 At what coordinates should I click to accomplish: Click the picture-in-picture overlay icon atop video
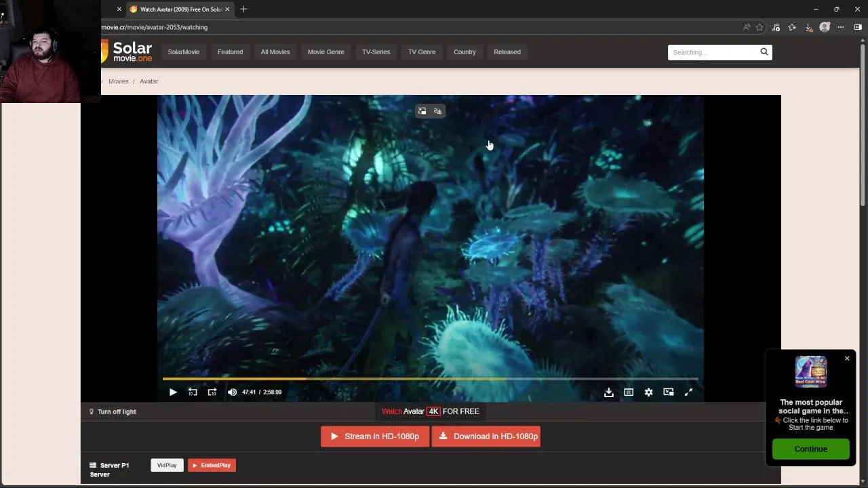[x=422, y=111]
